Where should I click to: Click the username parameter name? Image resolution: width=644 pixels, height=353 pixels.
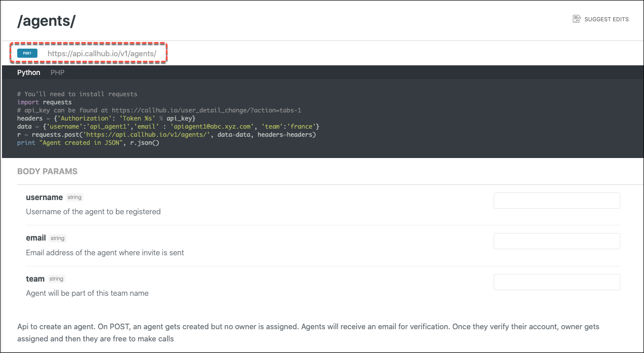[45, 197]
